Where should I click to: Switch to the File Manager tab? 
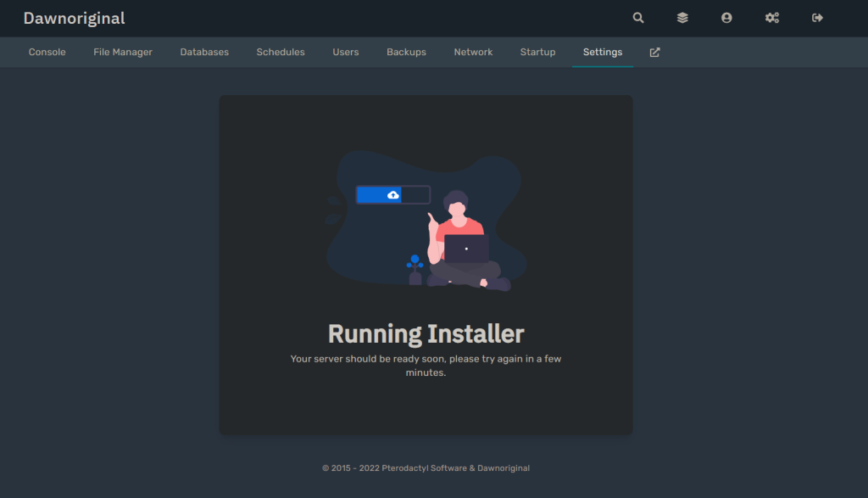click(x=123, y=52)
